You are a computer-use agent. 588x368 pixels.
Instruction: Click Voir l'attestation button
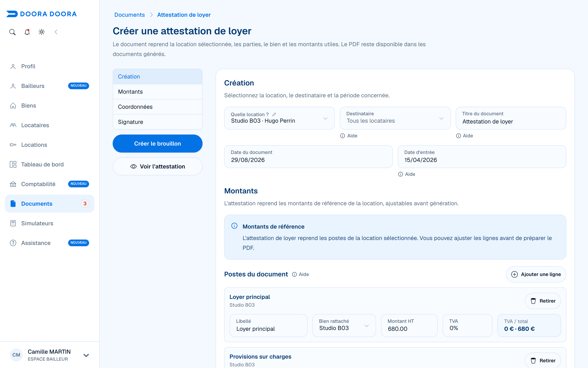pos(157,166)
